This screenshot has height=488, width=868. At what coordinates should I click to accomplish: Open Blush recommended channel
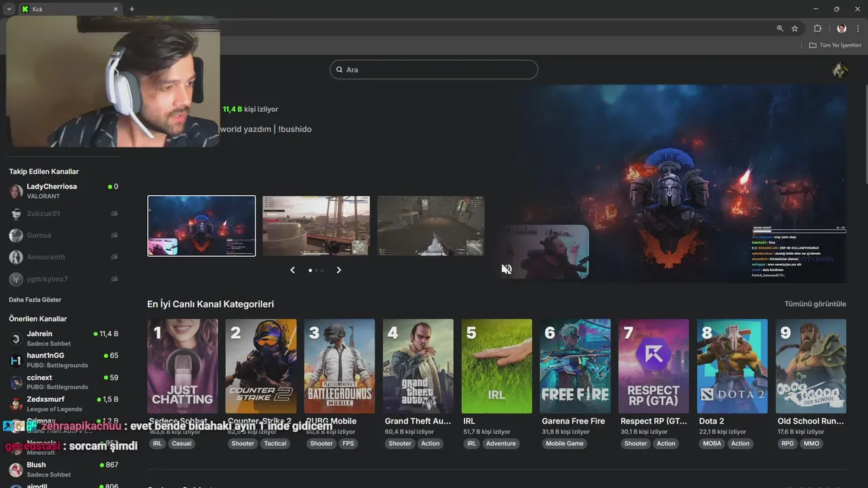point(64,469)
